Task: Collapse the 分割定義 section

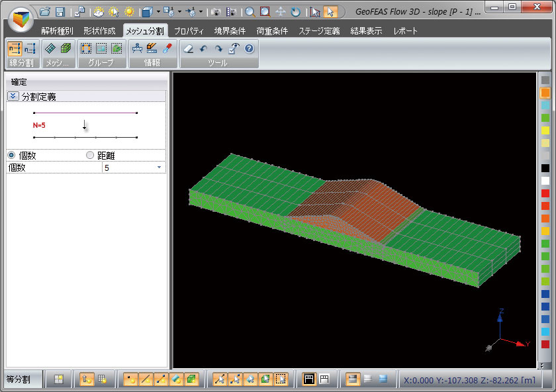Action: coord(13,96)
